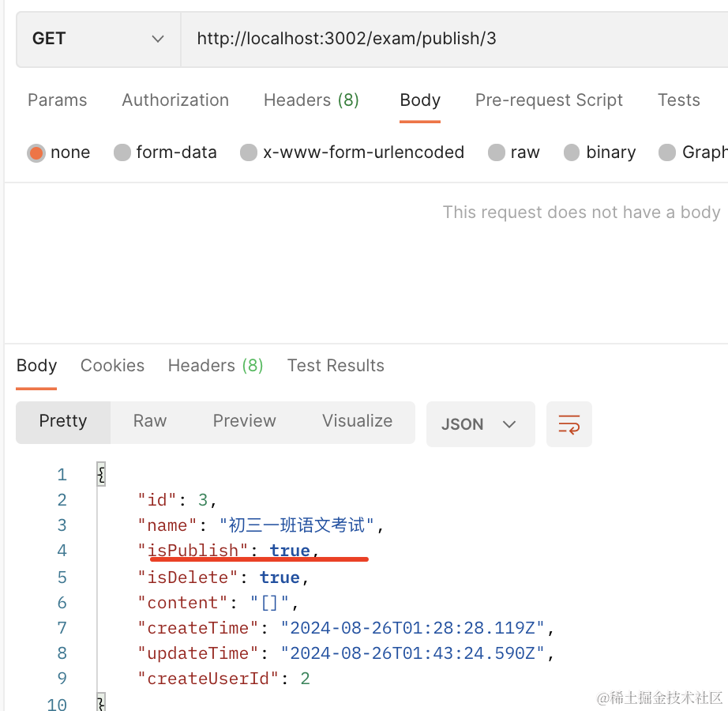This screenshot has height=711, width=728.
Task: Switch response view to Preview
Action: (244, 421)
